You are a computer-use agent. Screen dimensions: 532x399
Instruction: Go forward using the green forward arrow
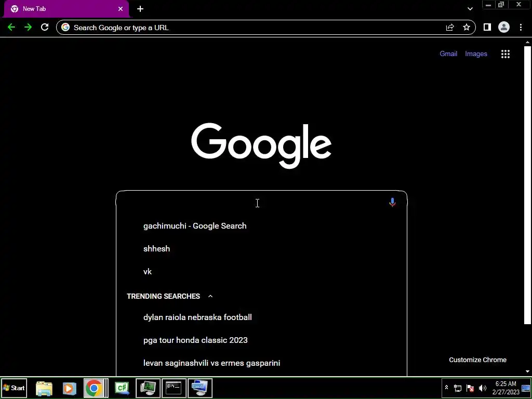[28, 28]
